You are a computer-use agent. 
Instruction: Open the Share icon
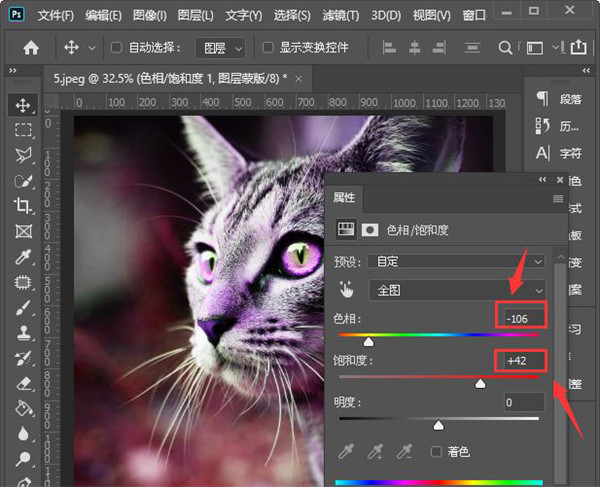578,47
